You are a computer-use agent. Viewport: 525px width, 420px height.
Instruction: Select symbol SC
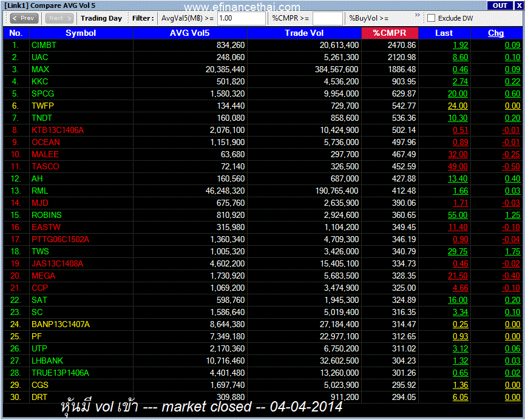pos(37,312)
